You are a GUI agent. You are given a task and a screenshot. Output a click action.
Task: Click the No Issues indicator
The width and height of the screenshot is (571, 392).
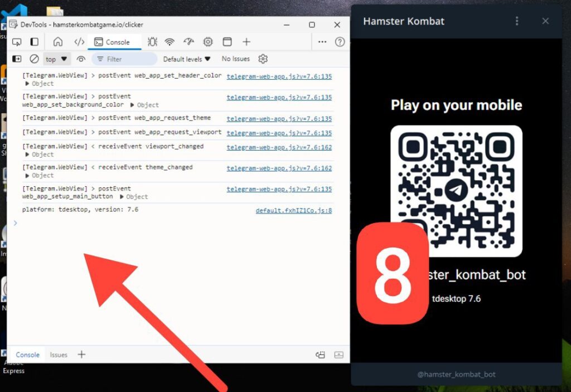[236, 59]
